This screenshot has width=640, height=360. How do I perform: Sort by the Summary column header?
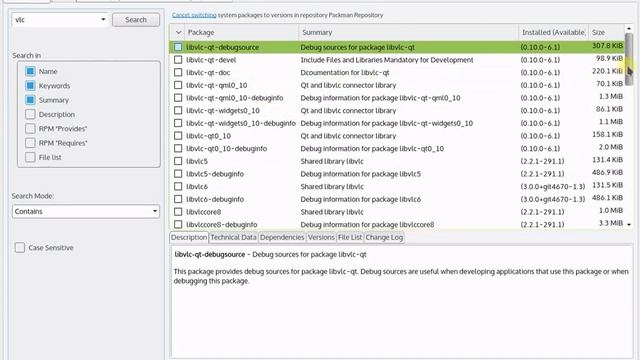pyautogui.click(x=409, y=32)
